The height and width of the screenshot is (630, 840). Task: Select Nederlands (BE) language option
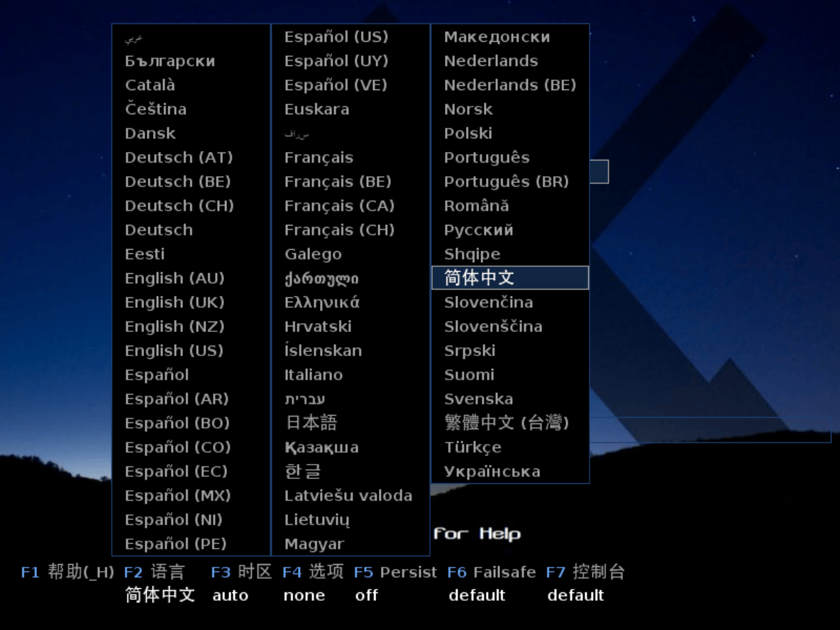coord(509,85)
